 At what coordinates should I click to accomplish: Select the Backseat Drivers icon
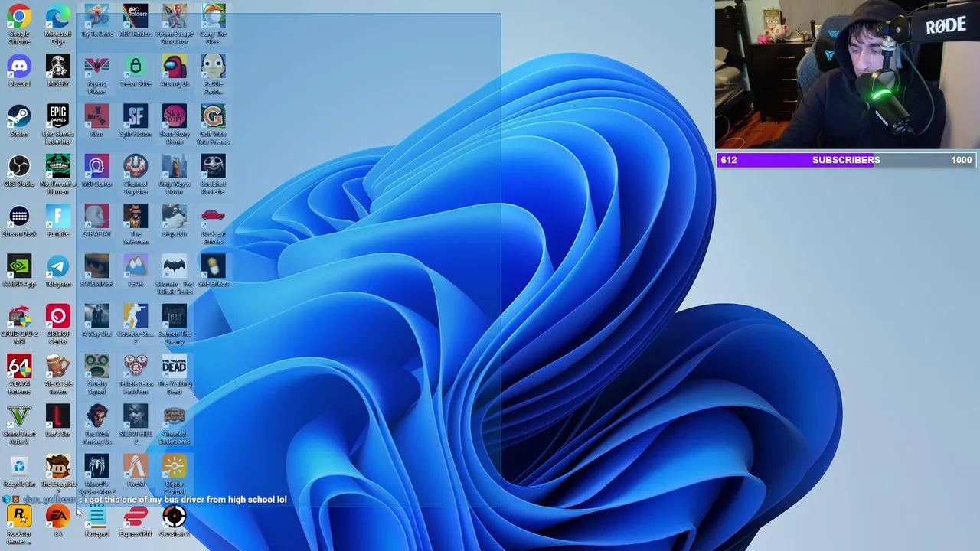point(214,224)
